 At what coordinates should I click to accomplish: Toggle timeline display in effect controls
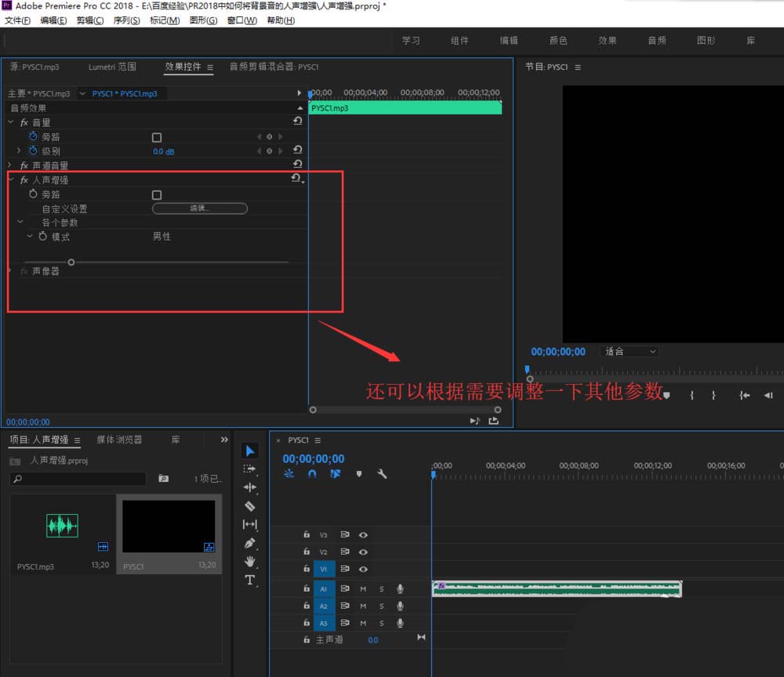coord(299,92)
